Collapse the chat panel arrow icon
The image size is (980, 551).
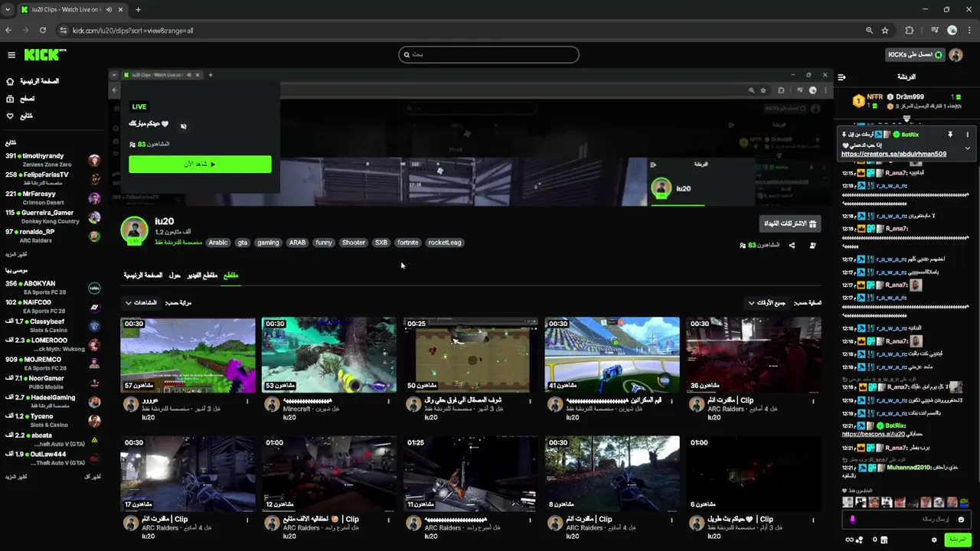click(x=841, y=77)
